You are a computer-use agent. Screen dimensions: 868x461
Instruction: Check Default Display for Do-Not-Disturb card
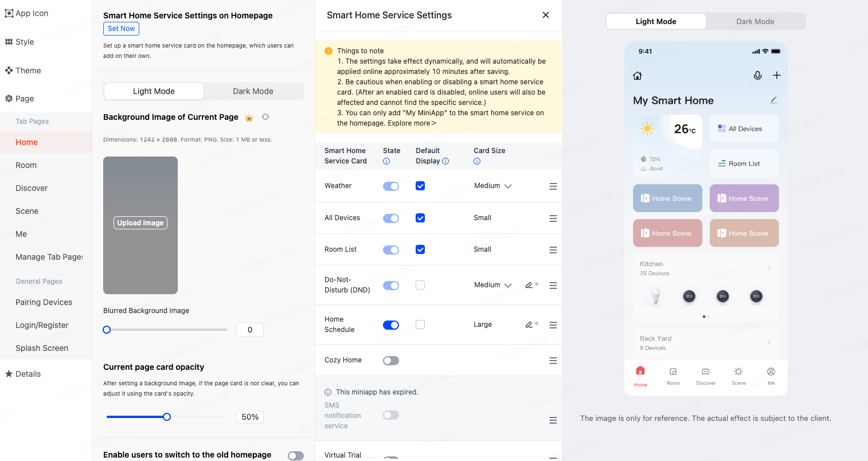pos(420,285)
